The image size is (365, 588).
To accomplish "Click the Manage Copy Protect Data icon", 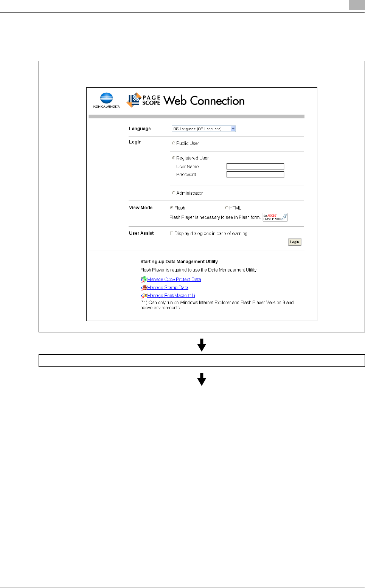I will [144, 279].
